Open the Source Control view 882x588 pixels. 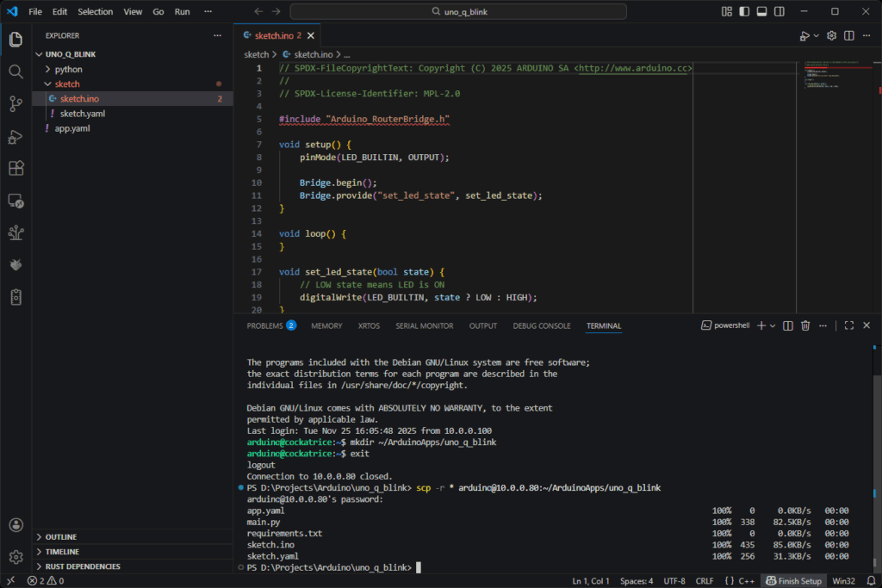[16, 104]
